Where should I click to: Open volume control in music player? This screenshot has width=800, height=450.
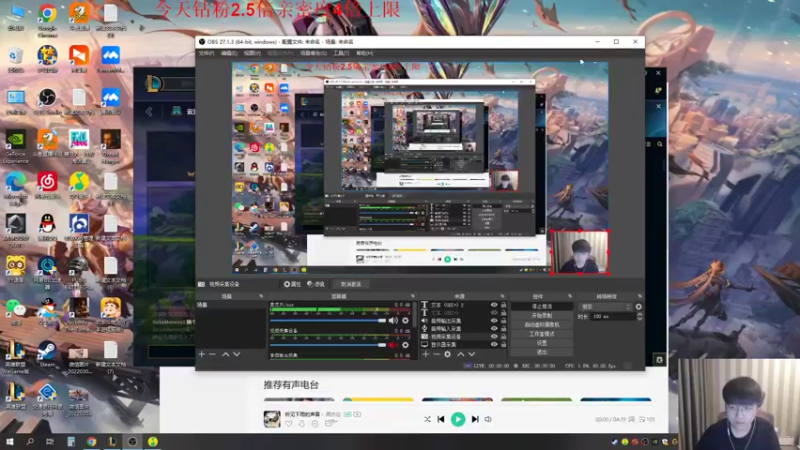[x=488, y=419]
